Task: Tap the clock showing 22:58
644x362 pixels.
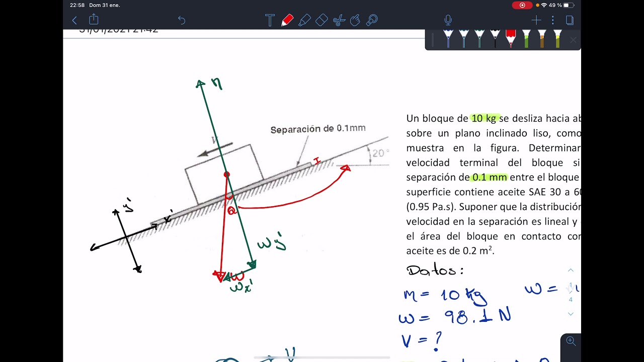Action: coord(77,5)
